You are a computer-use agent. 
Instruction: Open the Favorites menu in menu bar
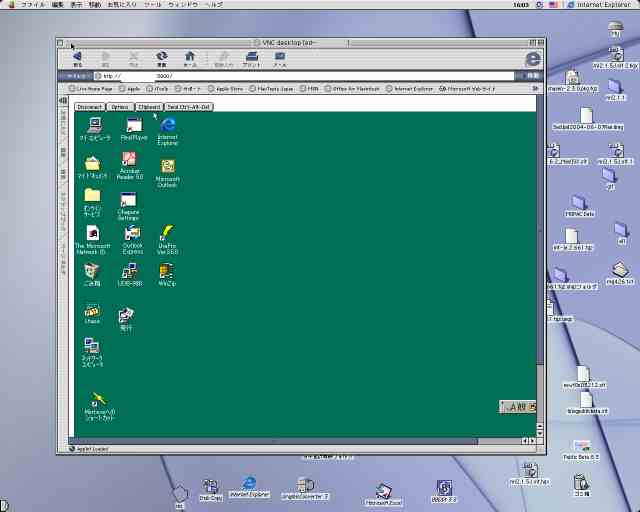(x=122, y=4)
